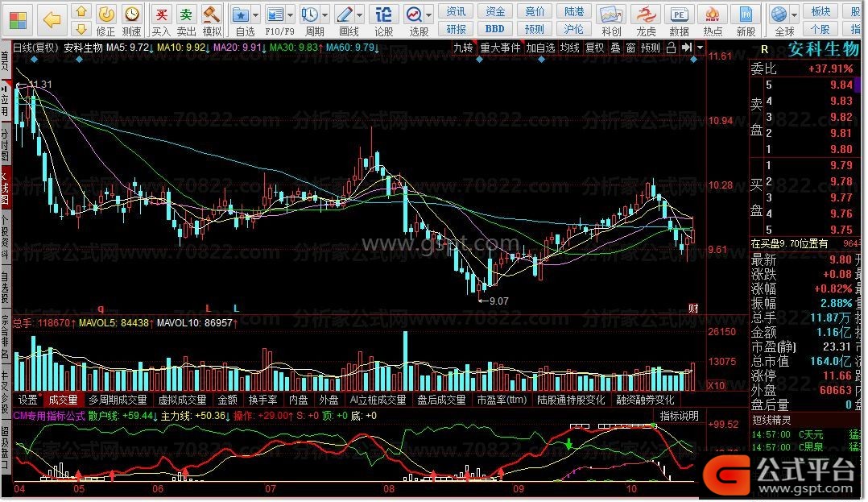Switch to the 金额 tab
868x502 pixels.
point(228,400)
